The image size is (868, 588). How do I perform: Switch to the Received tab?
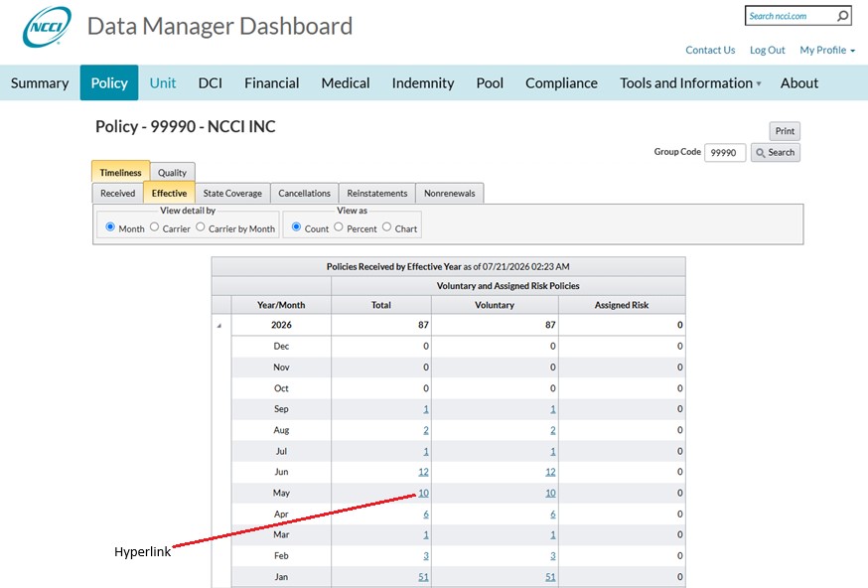tap(117, 194)
